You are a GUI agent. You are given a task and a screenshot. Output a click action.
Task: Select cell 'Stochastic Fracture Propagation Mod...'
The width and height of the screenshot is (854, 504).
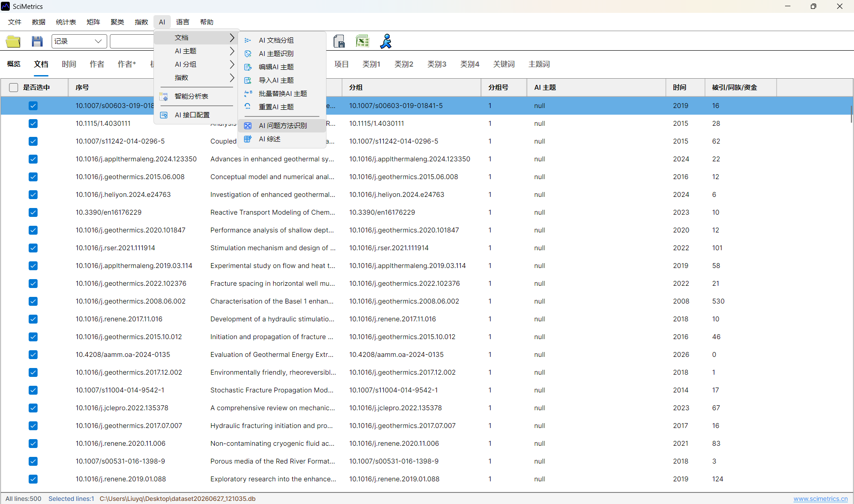click(272, 390)
